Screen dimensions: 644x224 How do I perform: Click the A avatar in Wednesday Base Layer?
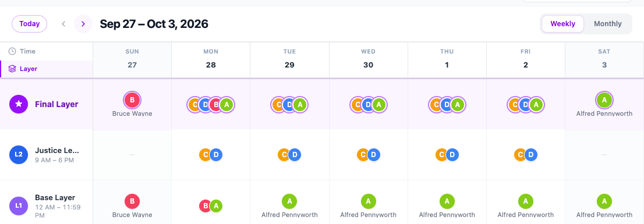(369, 201)
